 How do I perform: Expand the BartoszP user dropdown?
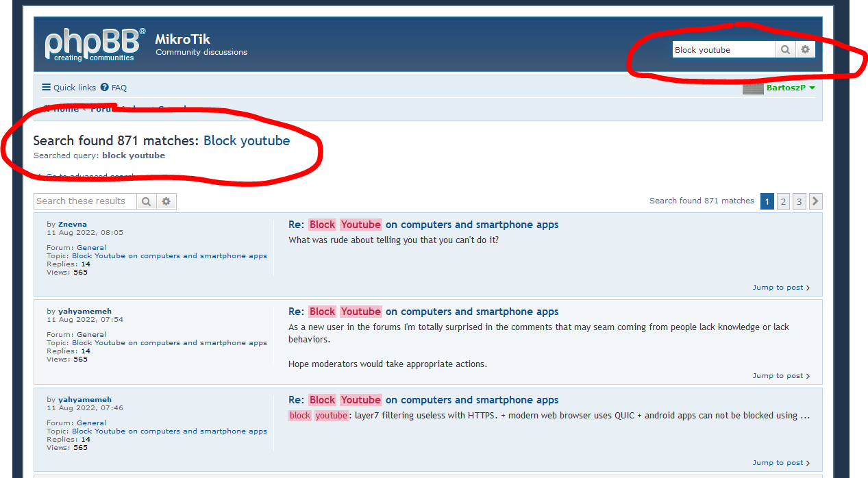(x=791, y=88)
